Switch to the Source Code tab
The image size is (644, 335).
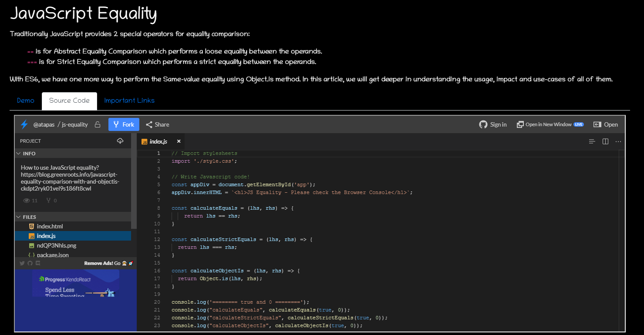pos(69,100)
